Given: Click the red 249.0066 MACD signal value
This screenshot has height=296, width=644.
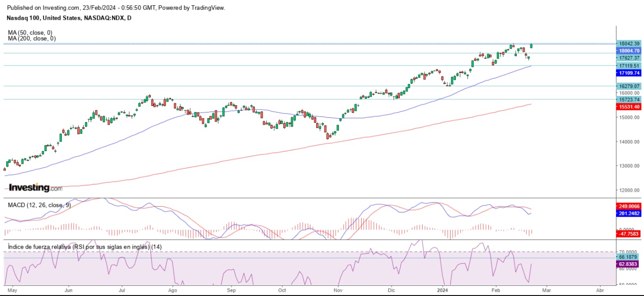Looking at the screenshot, I should (629, 206).
